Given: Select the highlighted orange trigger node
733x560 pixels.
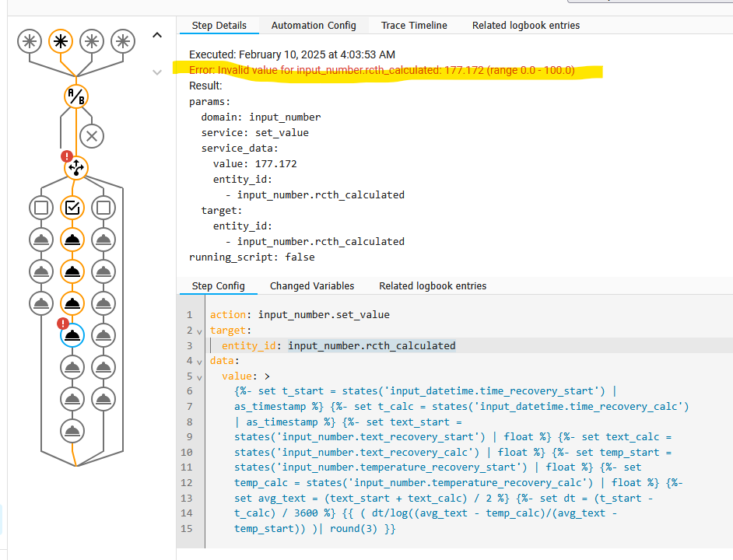Looking at the screenshot, I should [61, 41].
